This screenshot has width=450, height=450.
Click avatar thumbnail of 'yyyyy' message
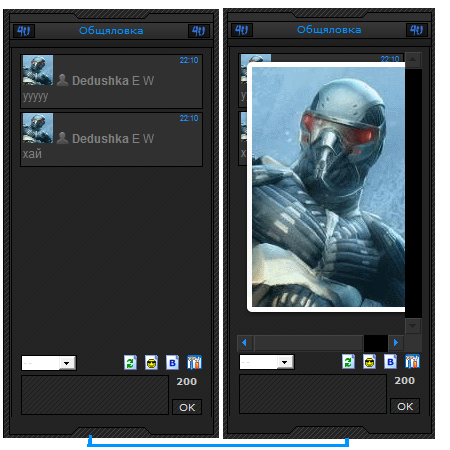(38, 70)
